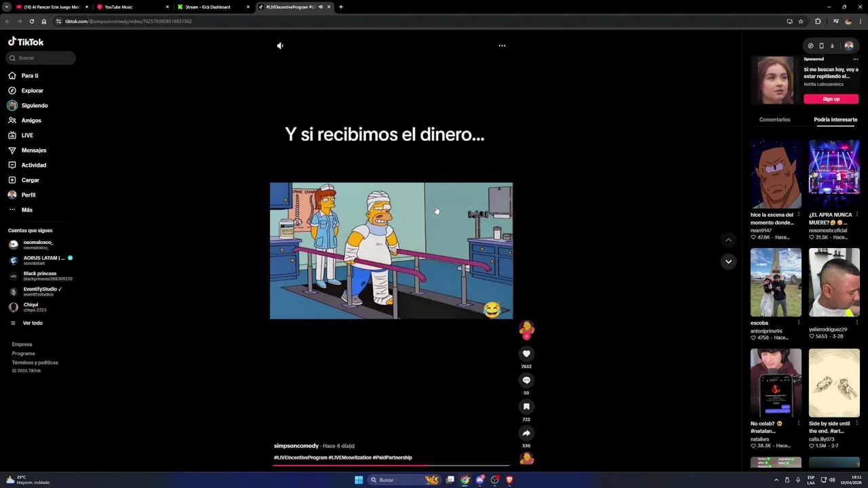The height and width of the screenshot is (488, 868).
Task: Expand the Programa footer section
Action: [x=23, y=353]
